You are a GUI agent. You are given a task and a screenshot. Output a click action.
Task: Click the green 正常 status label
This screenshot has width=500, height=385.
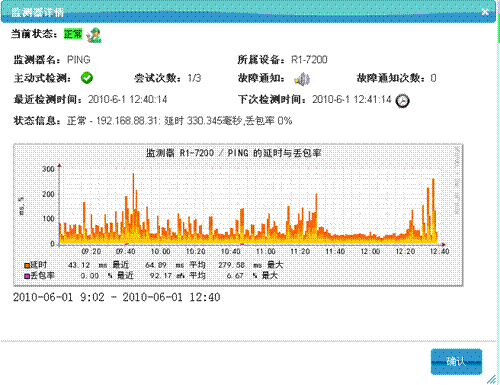click(x=73, y=34)
